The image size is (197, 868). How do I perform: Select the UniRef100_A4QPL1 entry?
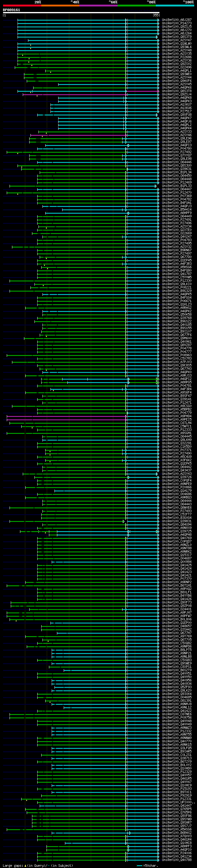177,71
